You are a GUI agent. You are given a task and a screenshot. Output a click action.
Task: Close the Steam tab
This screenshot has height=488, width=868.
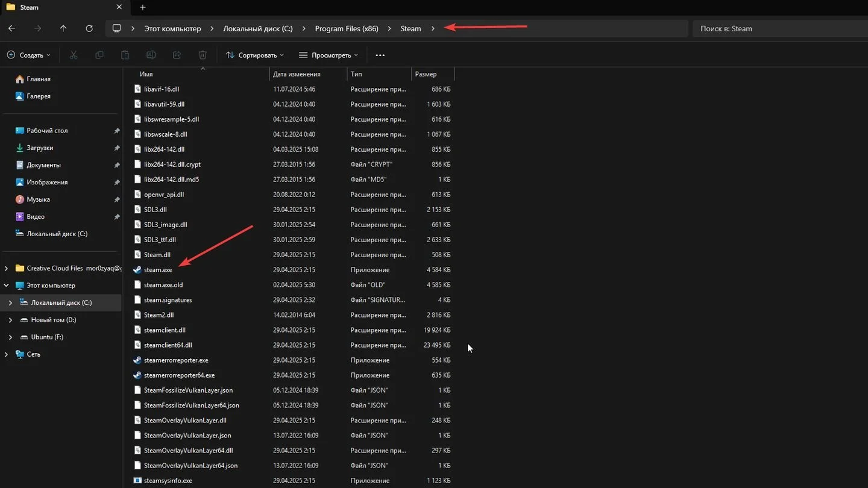119,7
